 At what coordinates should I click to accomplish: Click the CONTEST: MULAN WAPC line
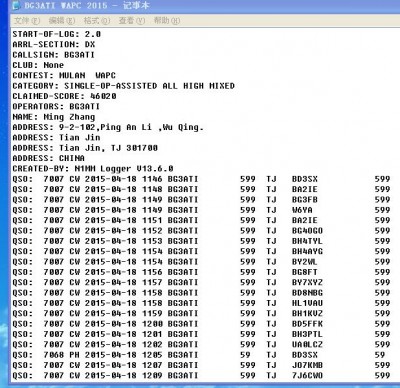64,75
